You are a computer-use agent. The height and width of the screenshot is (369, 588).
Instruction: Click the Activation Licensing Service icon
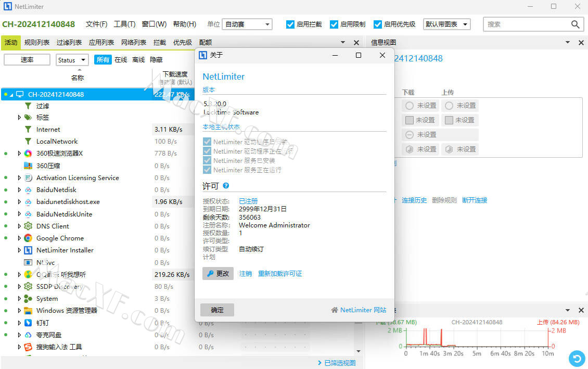(x=28, y=178)
